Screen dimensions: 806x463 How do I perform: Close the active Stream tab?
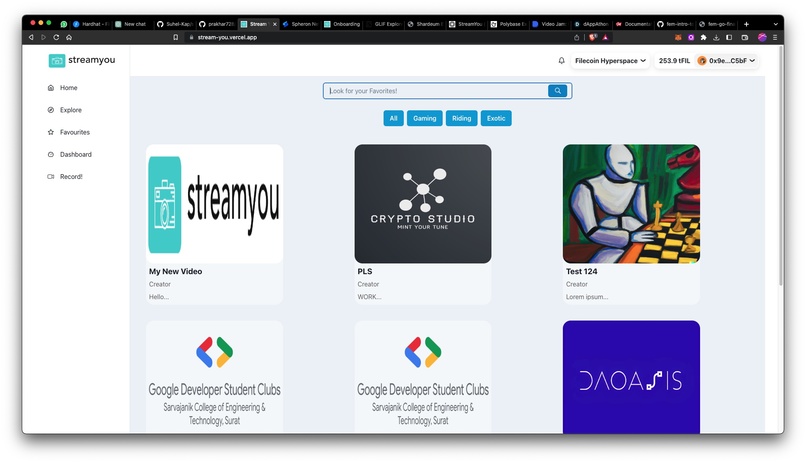(x=274, y=24)
